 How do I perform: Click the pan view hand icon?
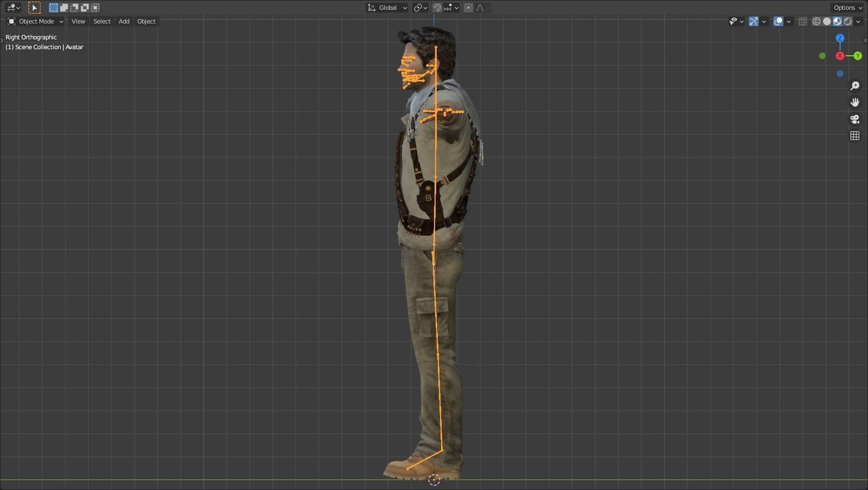coord(855,102)
